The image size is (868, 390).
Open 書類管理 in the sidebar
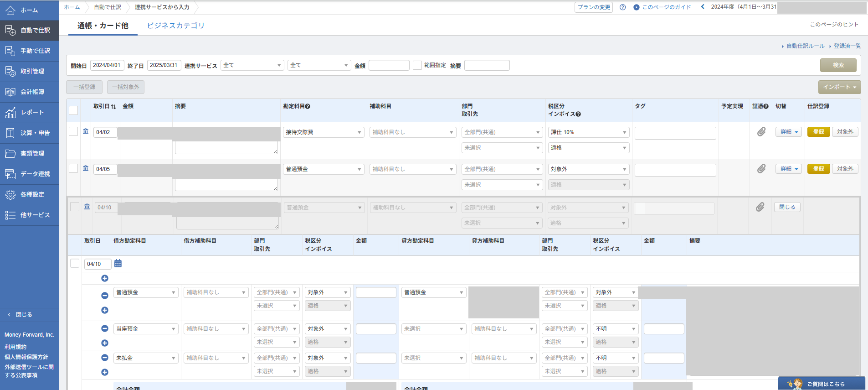[30, 154]
